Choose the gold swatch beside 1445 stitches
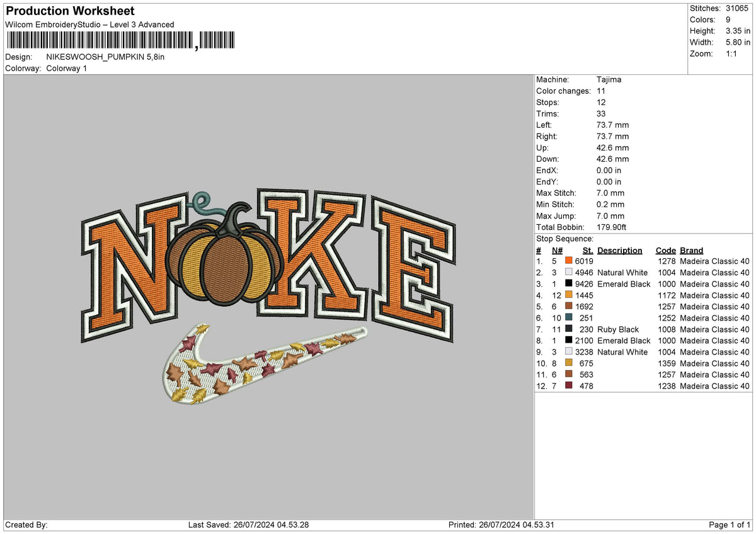 [569, 295]
